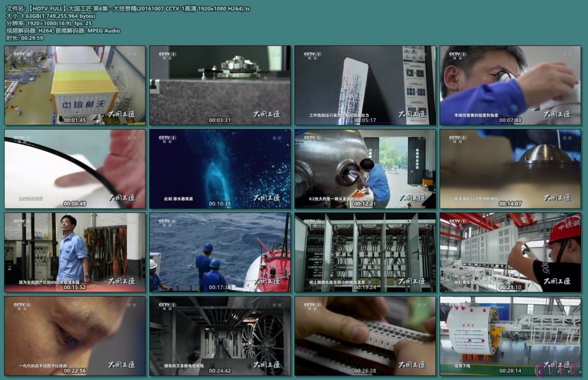
Task: Click the codec line mentioning MPEG Audio
Action: point(63,30)
